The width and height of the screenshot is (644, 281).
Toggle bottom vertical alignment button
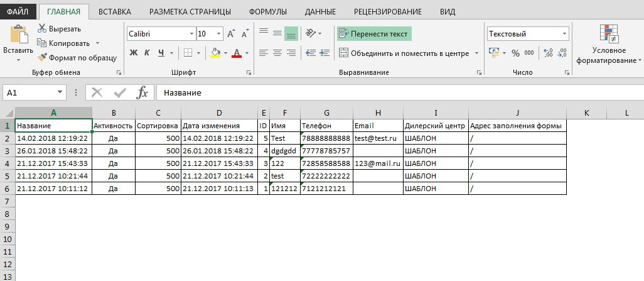pyautogui.click(x=291, y=33)
